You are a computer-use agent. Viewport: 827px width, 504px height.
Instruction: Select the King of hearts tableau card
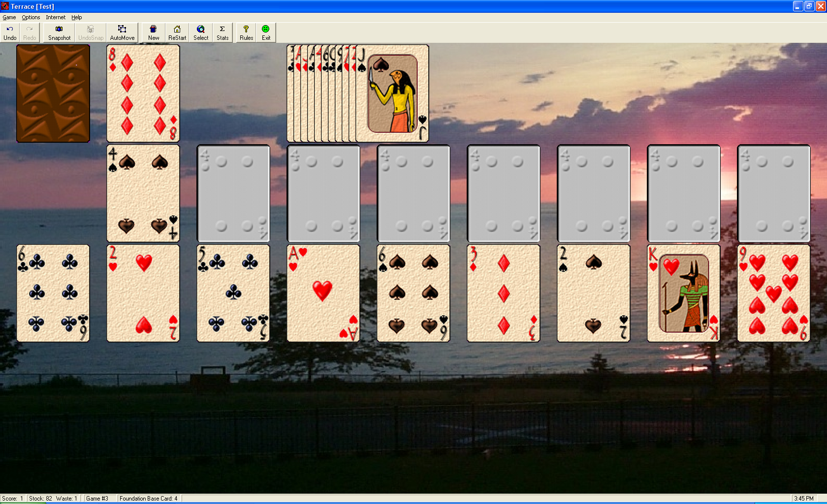[683, 293]
